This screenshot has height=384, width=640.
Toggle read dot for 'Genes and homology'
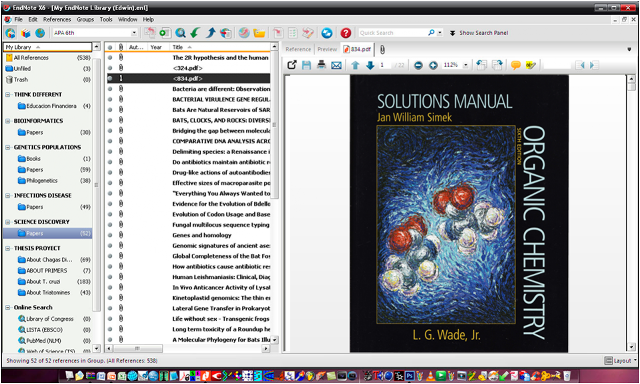coord(110,235)
